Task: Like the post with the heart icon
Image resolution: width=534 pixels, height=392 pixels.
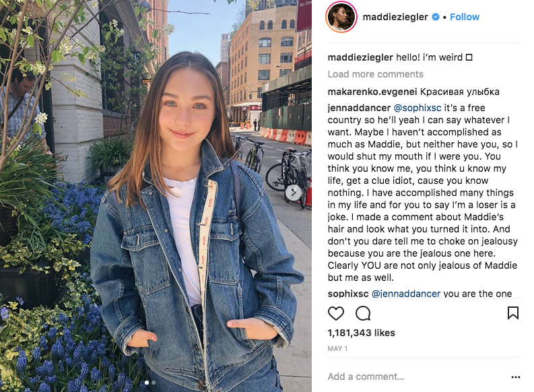Action: [336, 313]
